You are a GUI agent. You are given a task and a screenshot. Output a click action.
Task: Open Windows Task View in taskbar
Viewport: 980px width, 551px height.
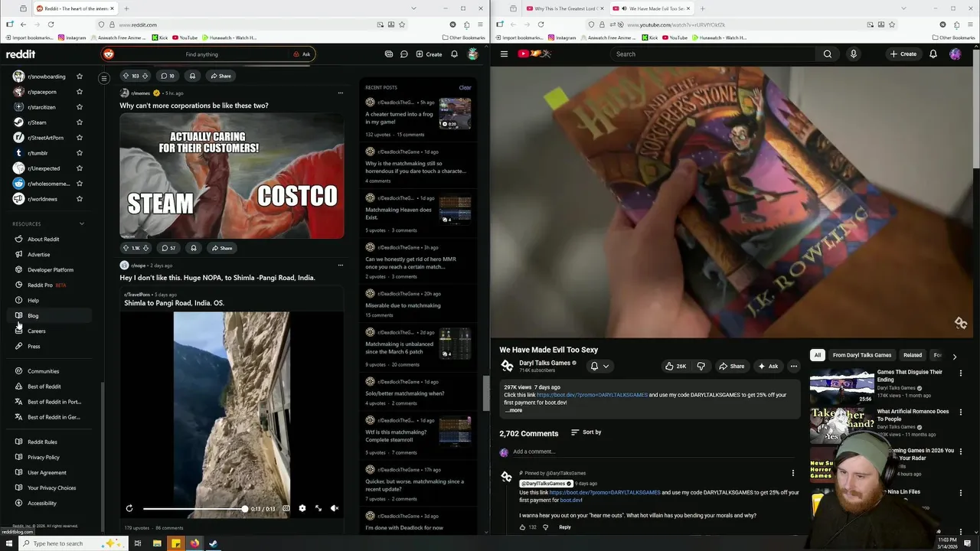pyautogui.click(x=138, y=543)
